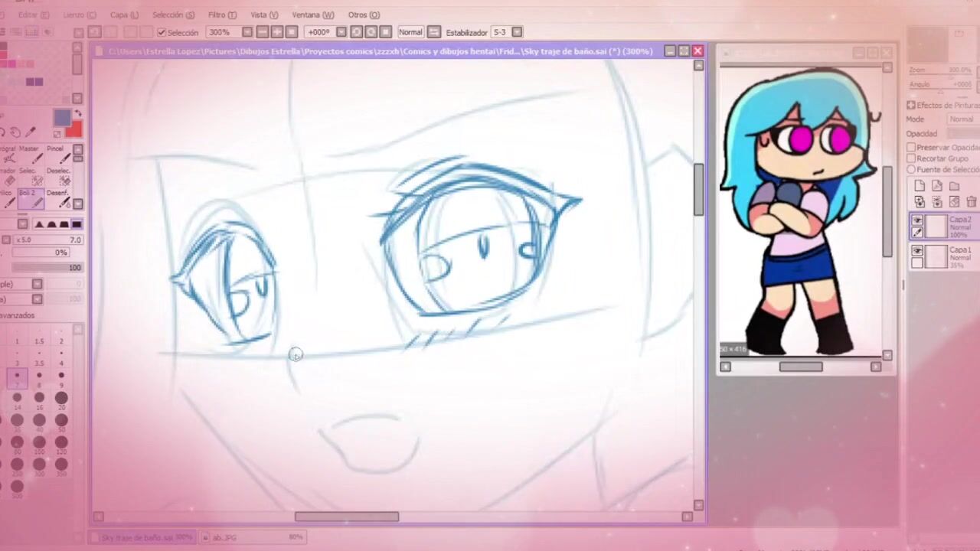The height and width of the screenshot is (551, 980).
Task: Delete layer with the trash icon
Action: 971,202
